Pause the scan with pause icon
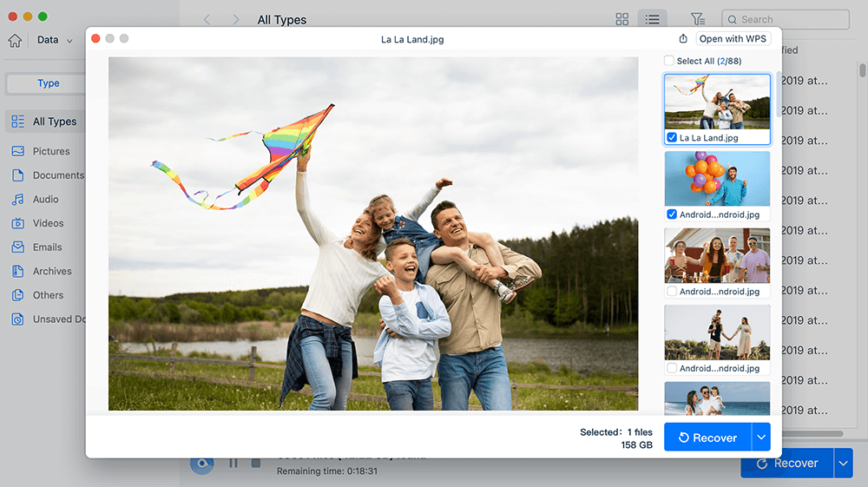This screenshot has height=487, width=868. [233, 463]
